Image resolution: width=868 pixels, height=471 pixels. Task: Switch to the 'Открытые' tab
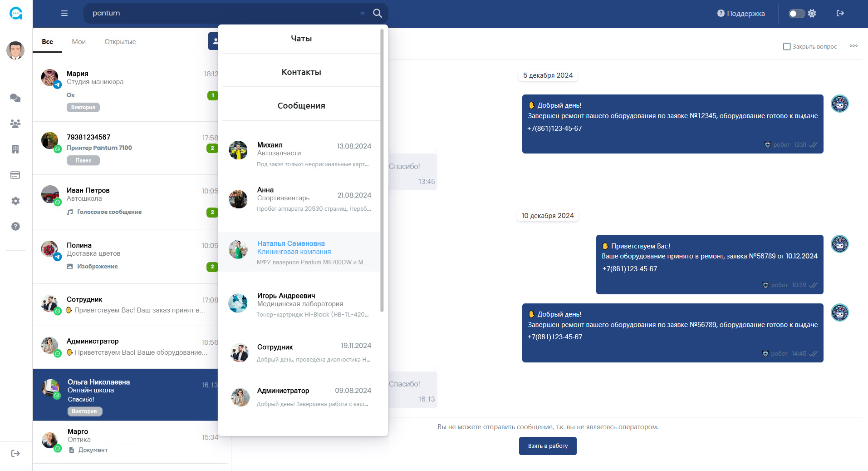[120, 42]
